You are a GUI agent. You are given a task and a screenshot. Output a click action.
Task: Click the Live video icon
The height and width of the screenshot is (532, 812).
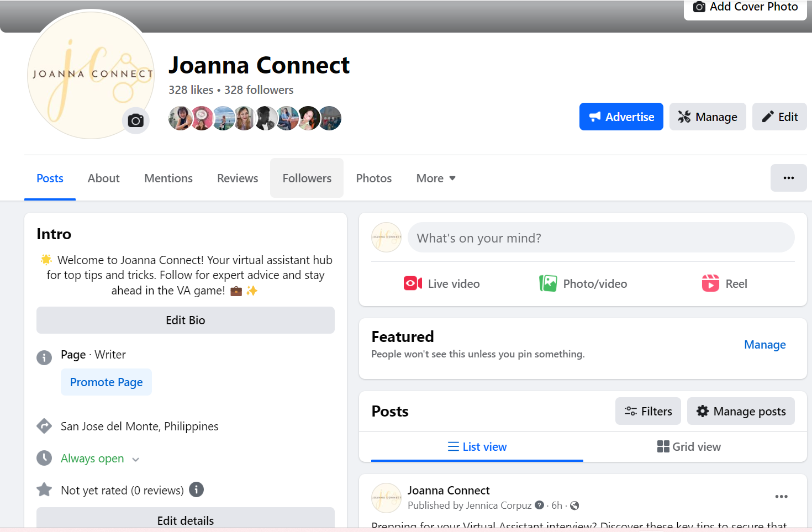coord(413,283)
